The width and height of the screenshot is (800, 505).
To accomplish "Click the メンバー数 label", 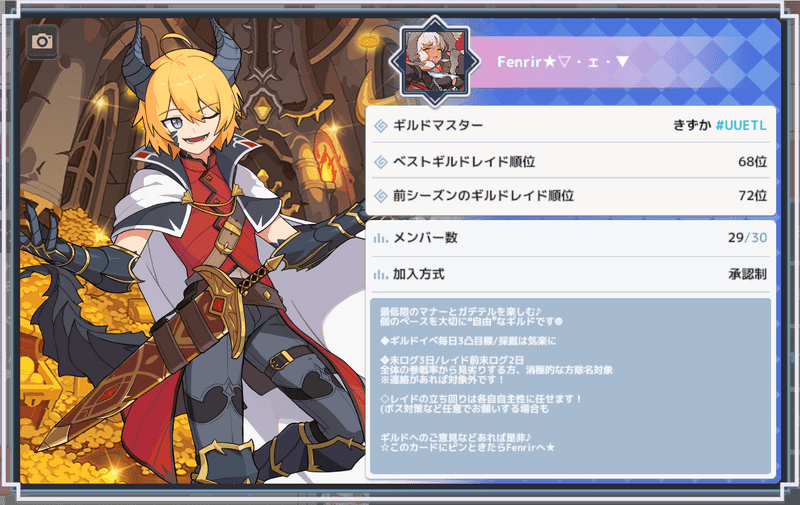I will click(425, 238).
